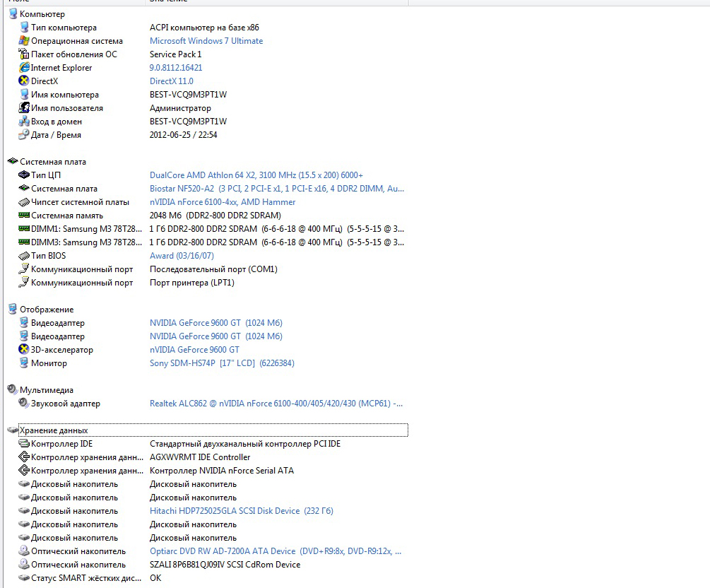The height and width of the screenshot is (588, 710).
Task: Select the Отображение section label
Action: point(47,310)
